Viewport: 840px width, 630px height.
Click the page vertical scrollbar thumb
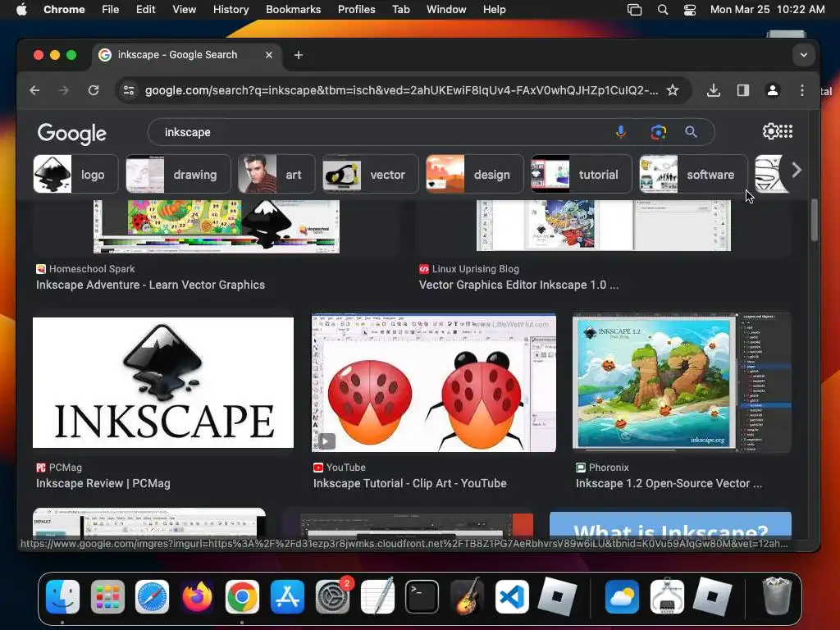pos(815,220)
